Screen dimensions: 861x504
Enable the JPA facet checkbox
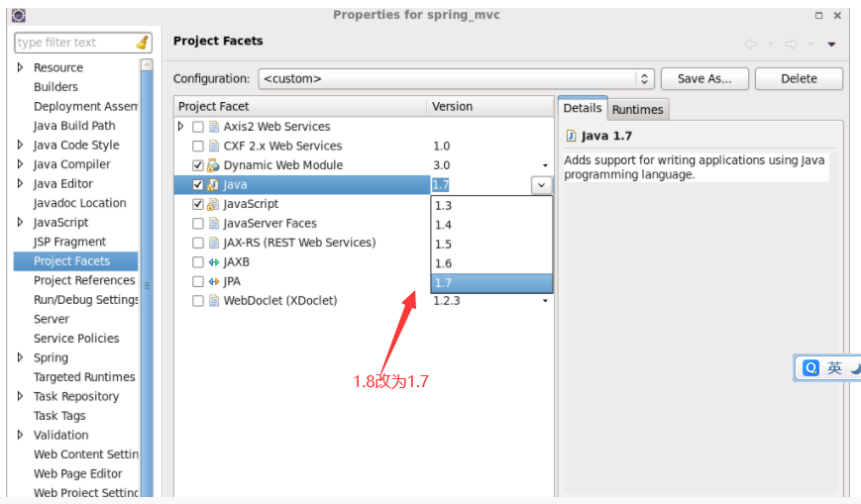[x=198, y=281]
